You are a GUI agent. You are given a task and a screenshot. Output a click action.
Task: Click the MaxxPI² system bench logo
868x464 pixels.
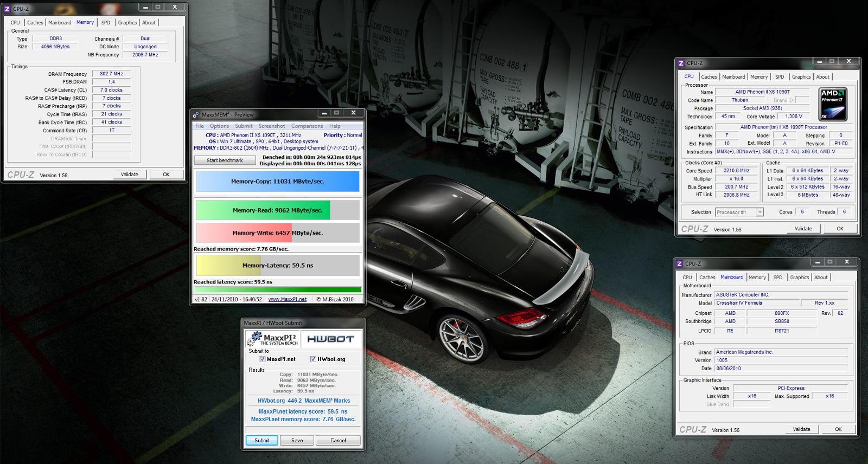coord(272,339)
